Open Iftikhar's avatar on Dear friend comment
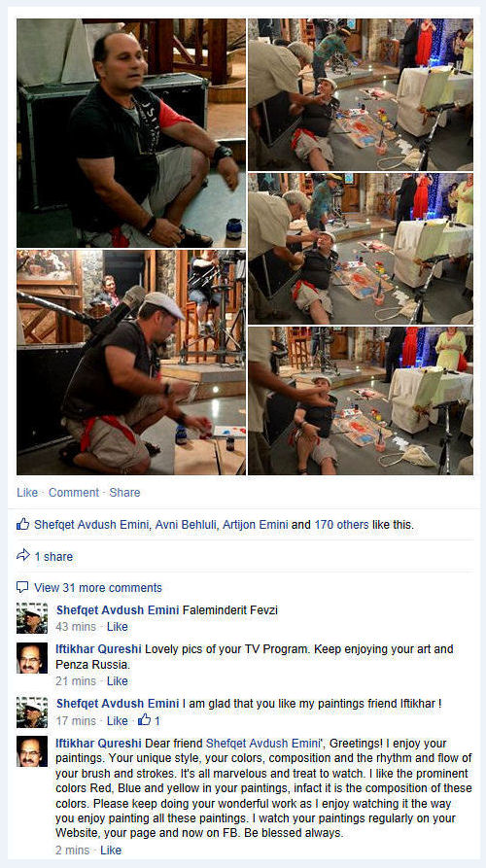The height and width of the screenshot is (868, 486). 32,751
